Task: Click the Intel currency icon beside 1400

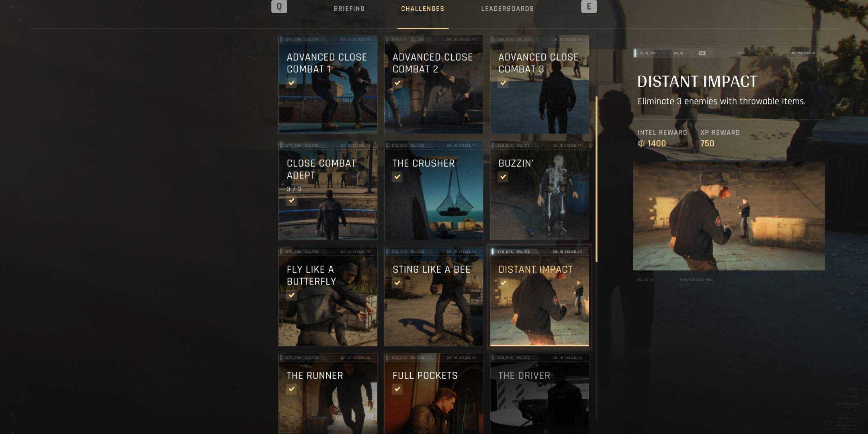Action: [x=641, y=143]
